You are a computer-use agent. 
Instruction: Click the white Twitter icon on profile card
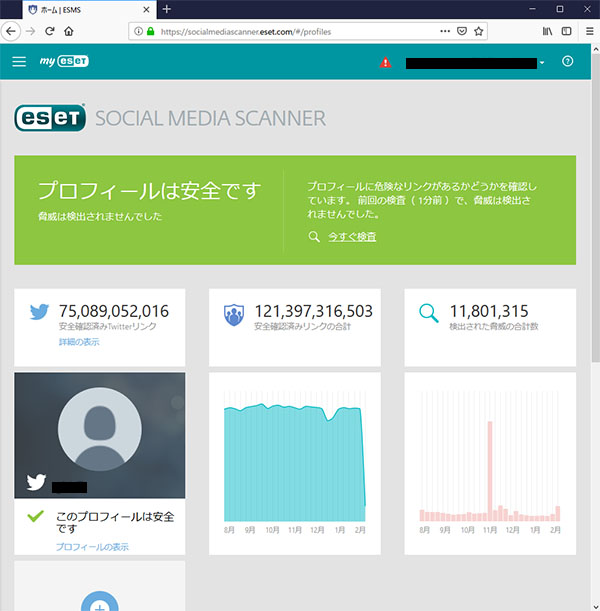[36, 482]
